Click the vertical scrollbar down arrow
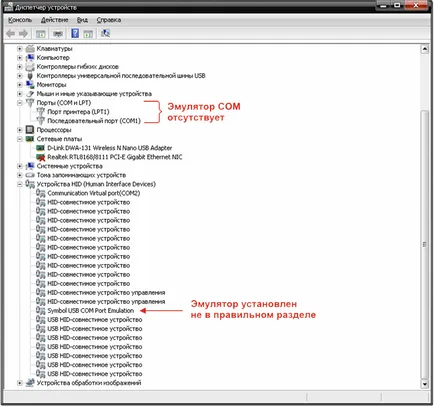The height and width of the screenshot is (406, 434). point(425,384)
